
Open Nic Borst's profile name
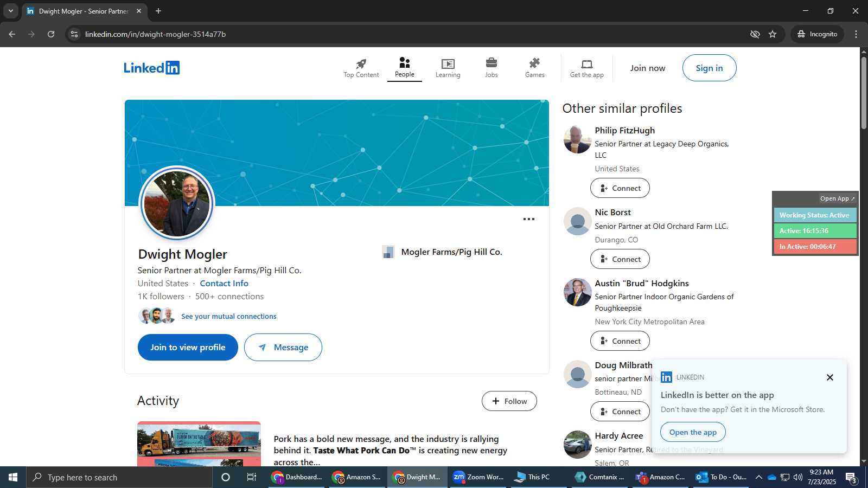[612, 212]
